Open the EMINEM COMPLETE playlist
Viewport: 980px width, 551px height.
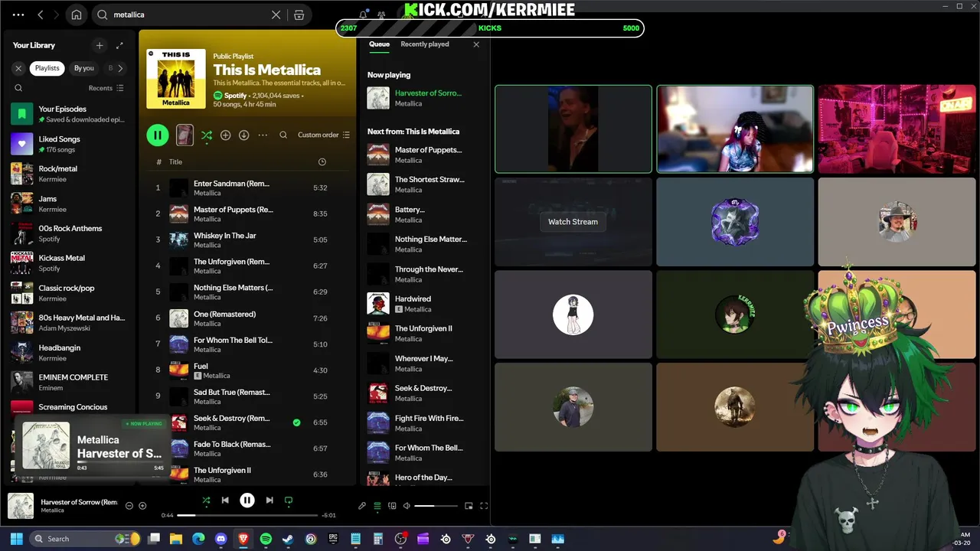(69, 383)
